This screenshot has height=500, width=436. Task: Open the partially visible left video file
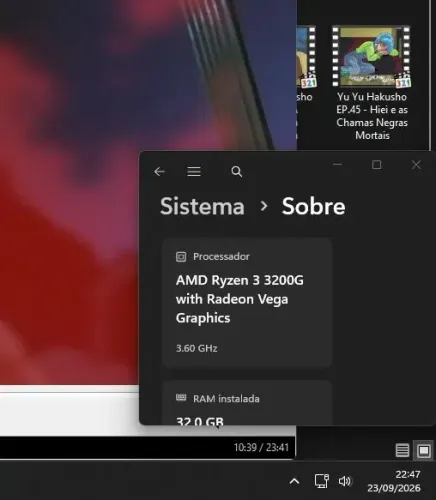pyautogui.click(x=306, y=57)
